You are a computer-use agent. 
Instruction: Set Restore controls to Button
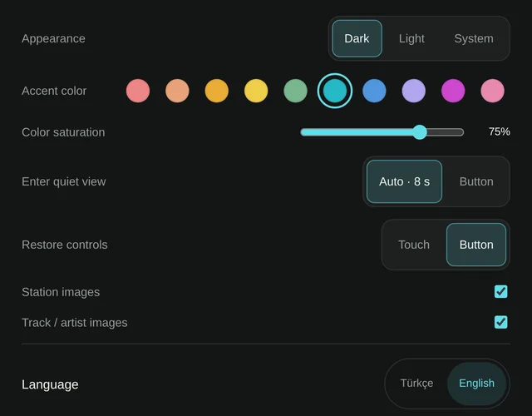point(476,245)
